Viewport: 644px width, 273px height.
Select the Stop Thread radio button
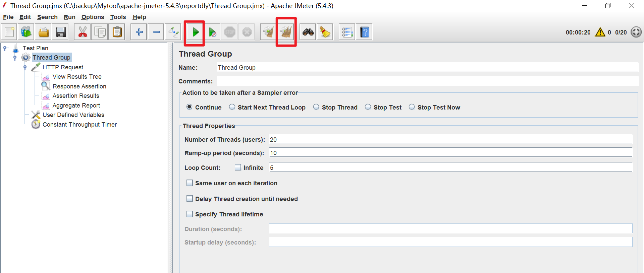click(316, 107)
